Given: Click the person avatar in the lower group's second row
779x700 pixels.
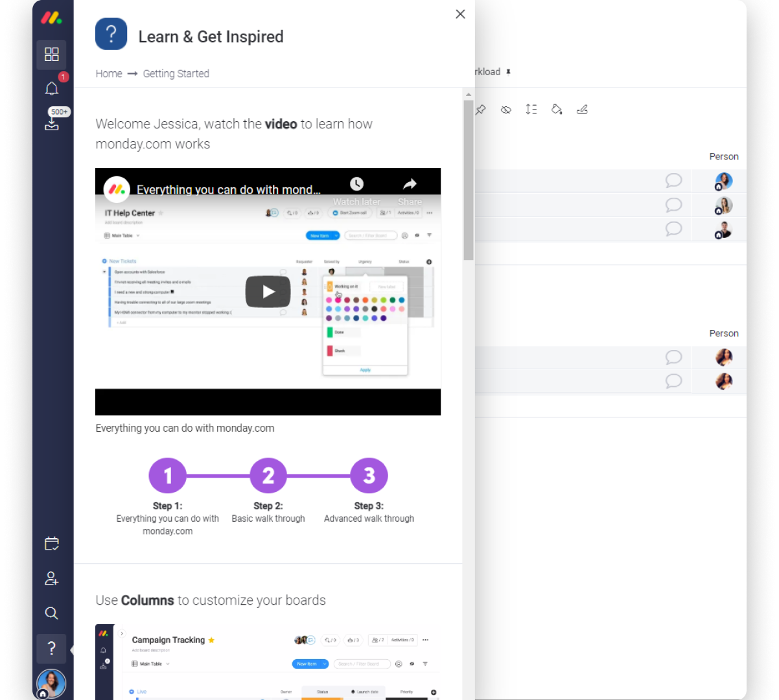Looking at the screenshot, I should [x=724, y=381].
